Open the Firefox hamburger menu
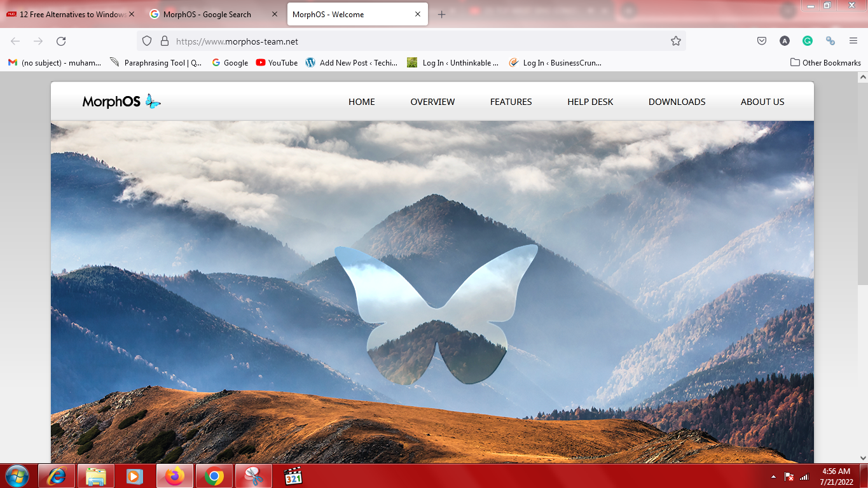Viewport: 868px width, 488px height. (x=853, y=41)
